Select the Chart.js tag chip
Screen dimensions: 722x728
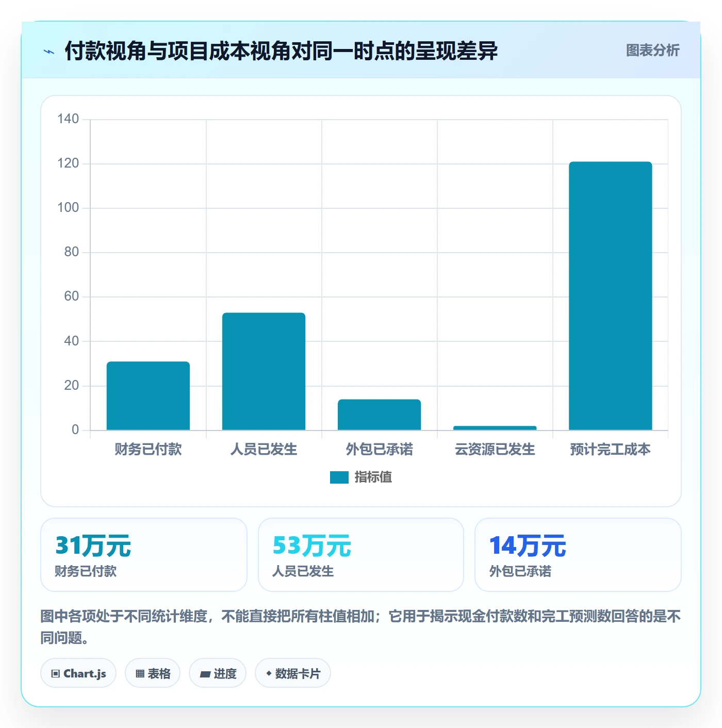78,673
